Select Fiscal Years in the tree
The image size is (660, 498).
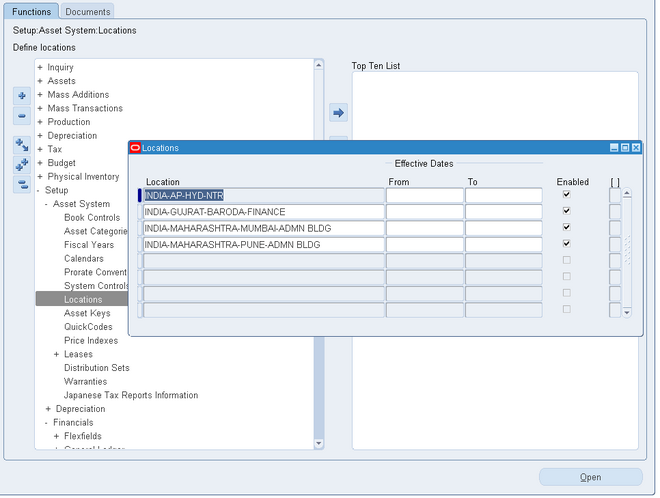tap(89, 245)
